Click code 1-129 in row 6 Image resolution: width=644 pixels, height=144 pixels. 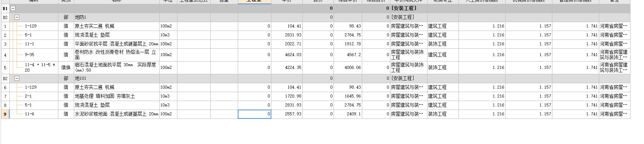(x=31, y=87)
